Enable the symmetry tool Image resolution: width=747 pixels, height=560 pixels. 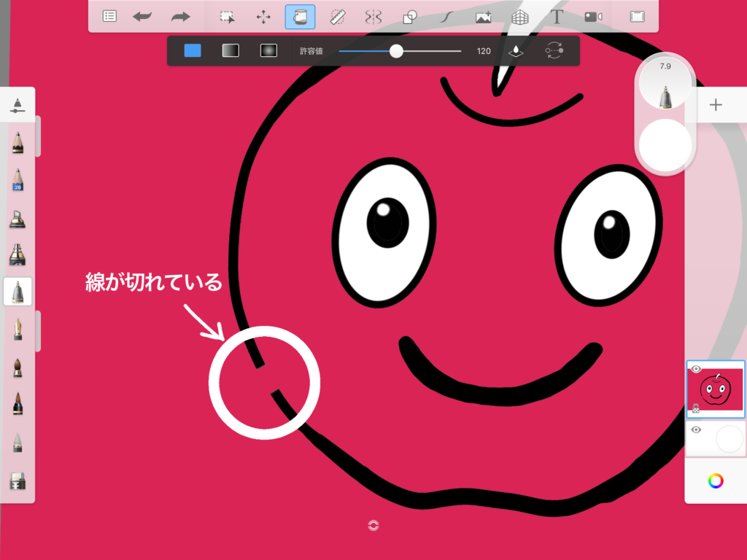pos(373,17)
